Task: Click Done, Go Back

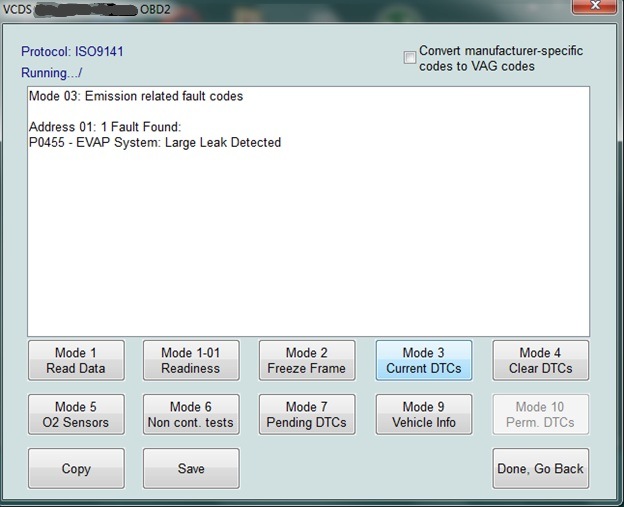Action: (x=540, y=468)
